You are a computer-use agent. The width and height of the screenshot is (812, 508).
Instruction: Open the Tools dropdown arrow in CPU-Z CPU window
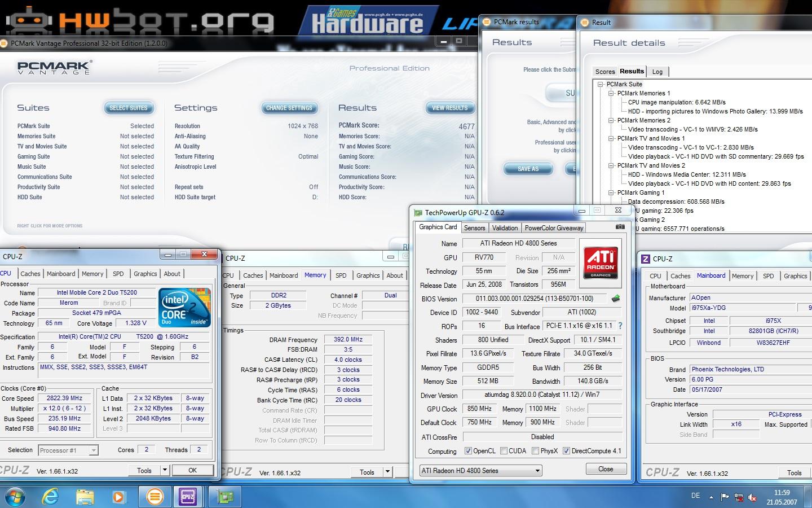coord(165,470)
